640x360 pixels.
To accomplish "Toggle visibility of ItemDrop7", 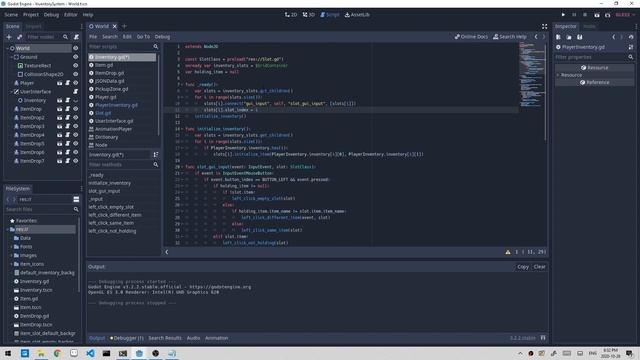I will [76, 161].
